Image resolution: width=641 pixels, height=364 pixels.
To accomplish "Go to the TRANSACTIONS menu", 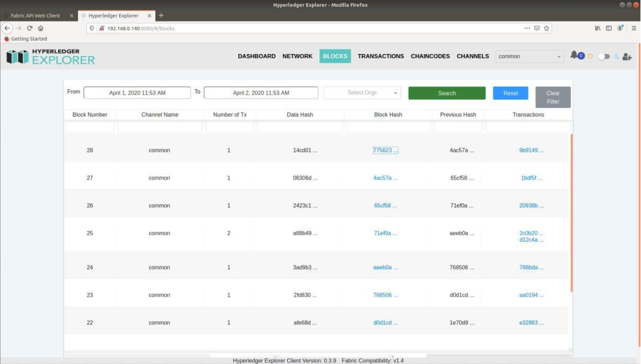I will [x=381, y=56].
